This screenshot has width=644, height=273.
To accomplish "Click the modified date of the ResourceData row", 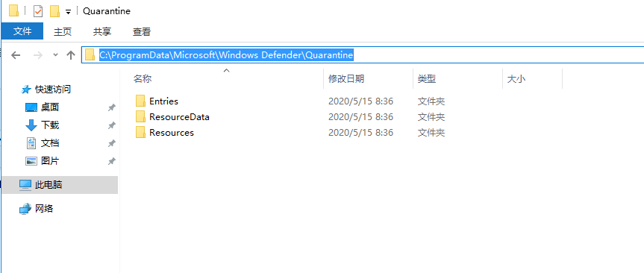I will tap(360, 116).
